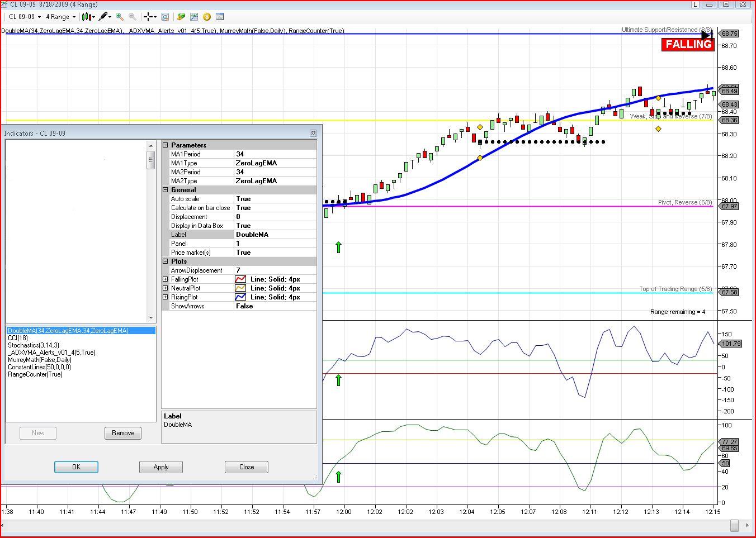Expand the FallingPlot settings row
Image resolution: width=756 pixels, height=538 pixels.
tap(166, 279)
